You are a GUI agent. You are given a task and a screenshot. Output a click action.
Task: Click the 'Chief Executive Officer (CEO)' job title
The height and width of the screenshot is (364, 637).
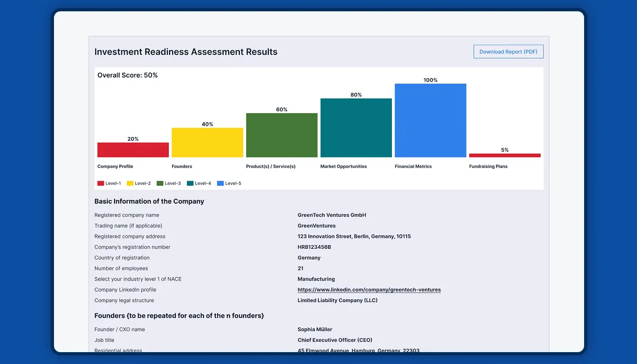pyautogui.click(x=335, y=340)
